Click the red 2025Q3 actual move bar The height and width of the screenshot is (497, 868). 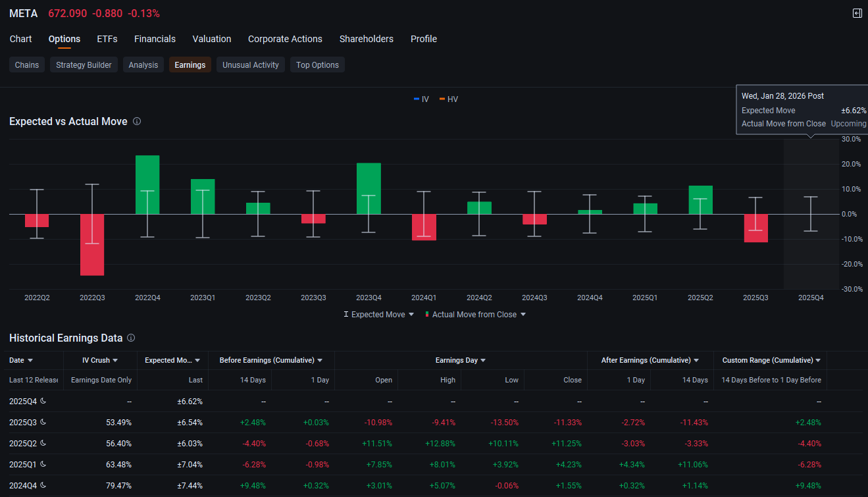click(x=755, y=228)
